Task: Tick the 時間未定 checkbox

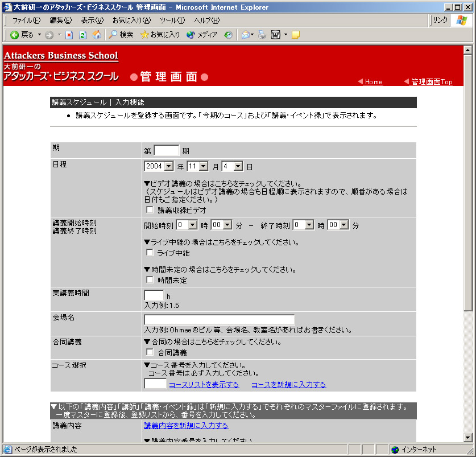Action: coord(150,279)
